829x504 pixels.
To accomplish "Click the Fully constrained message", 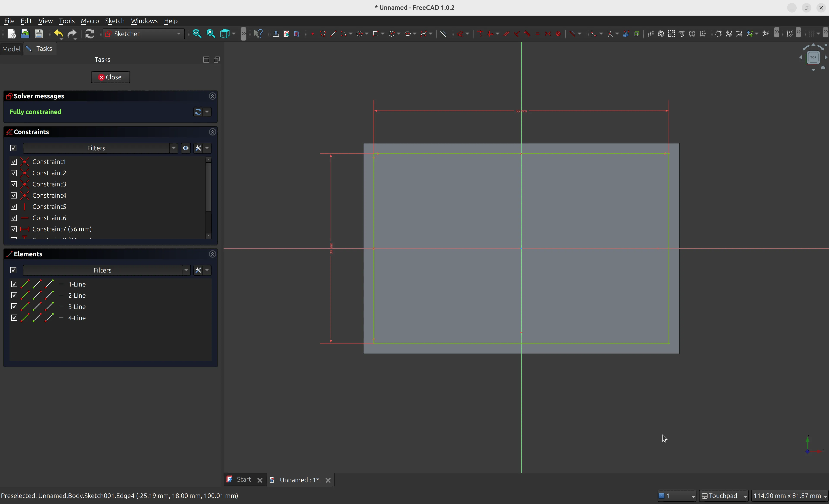I will (35, 112).
